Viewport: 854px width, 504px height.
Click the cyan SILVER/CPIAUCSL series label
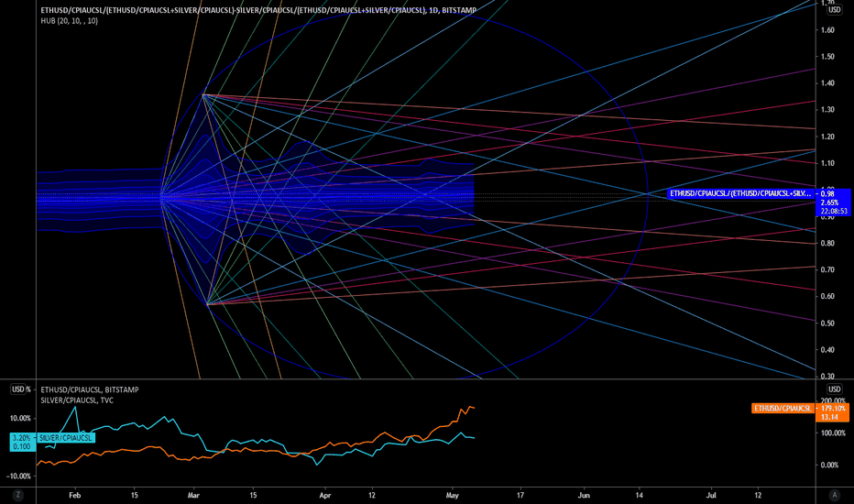pyautogui.click(x=65, y=437)
